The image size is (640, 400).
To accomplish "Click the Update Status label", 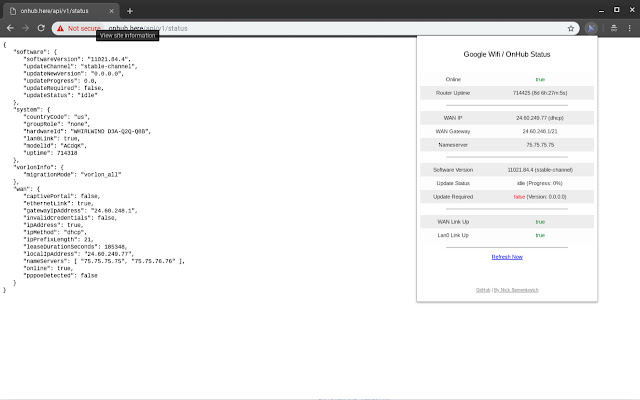I will 453,183.
